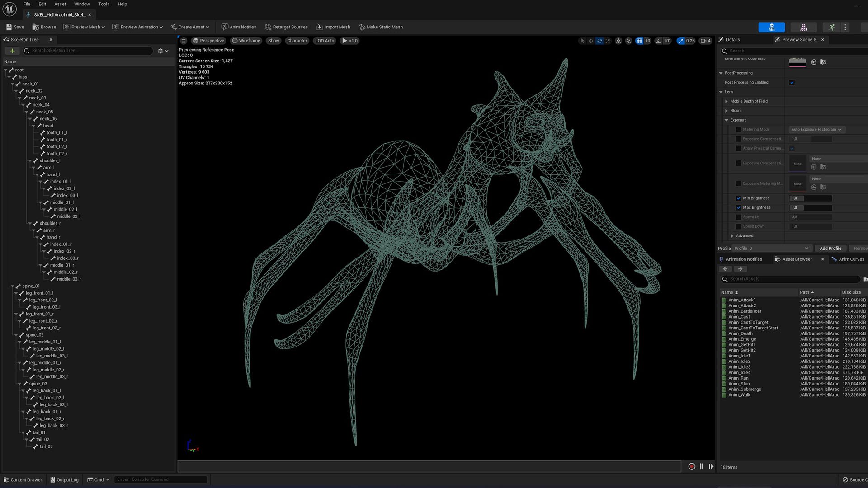Switch to the Details tab
This screenshot has height=488, width=868.
(730, 40)
